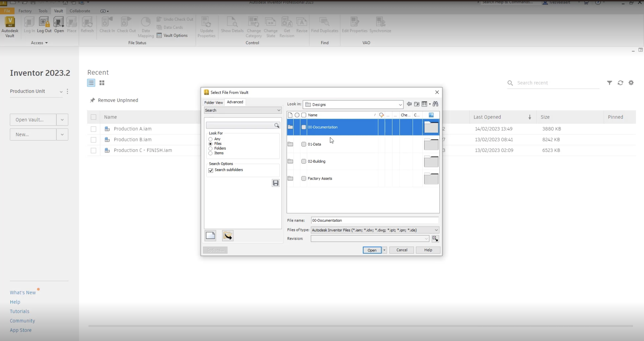644x341 pixels.
Task: Open filter options for recent files
Action: pyautogui.click(x=609, y=83)
